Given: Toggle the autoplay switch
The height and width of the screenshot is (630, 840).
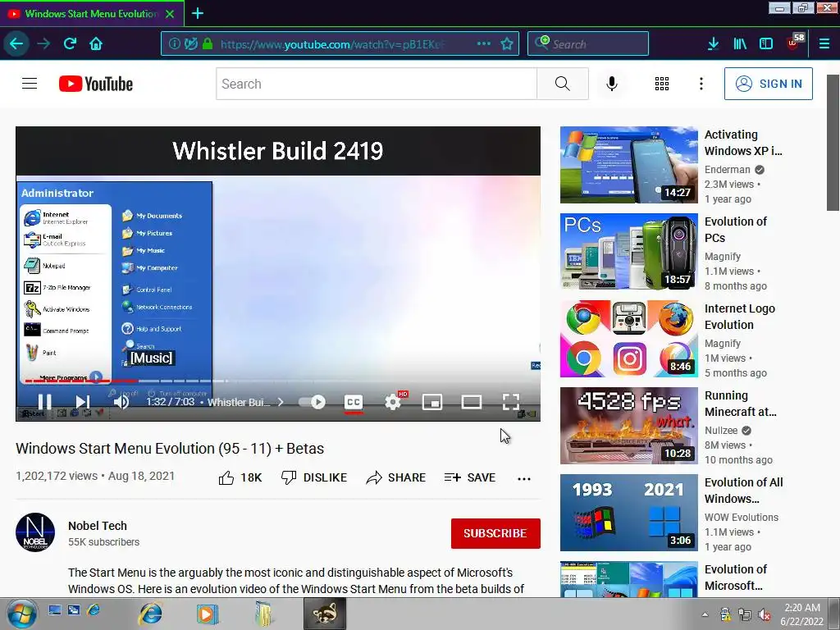Looking at the screenshot, I should pos(313,402).
